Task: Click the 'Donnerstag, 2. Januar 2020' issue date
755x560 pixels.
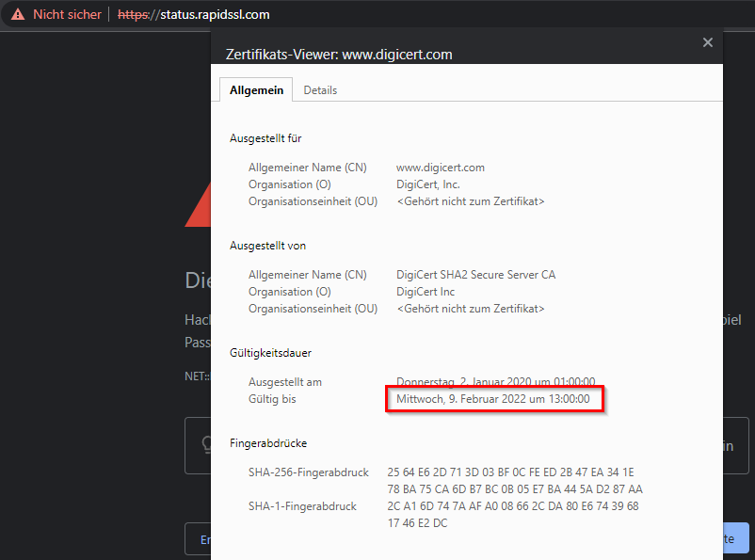Action: coord(495,382)
